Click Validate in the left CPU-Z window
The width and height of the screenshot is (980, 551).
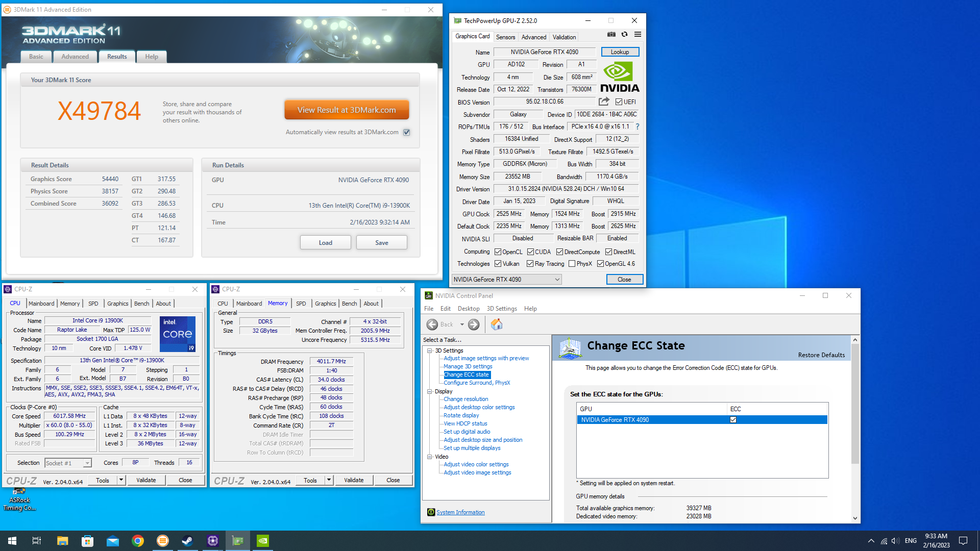click(146, 480)
